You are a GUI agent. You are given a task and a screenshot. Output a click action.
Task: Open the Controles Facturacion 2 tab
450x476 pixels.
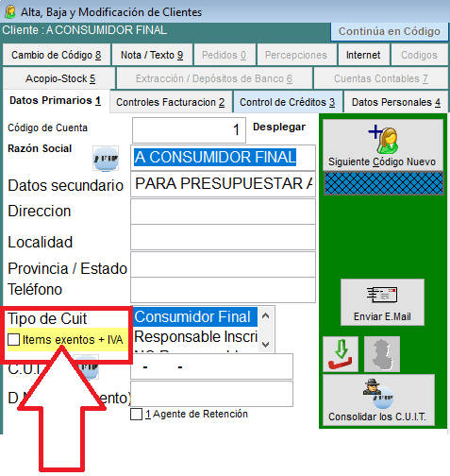[x=171, y=102]
